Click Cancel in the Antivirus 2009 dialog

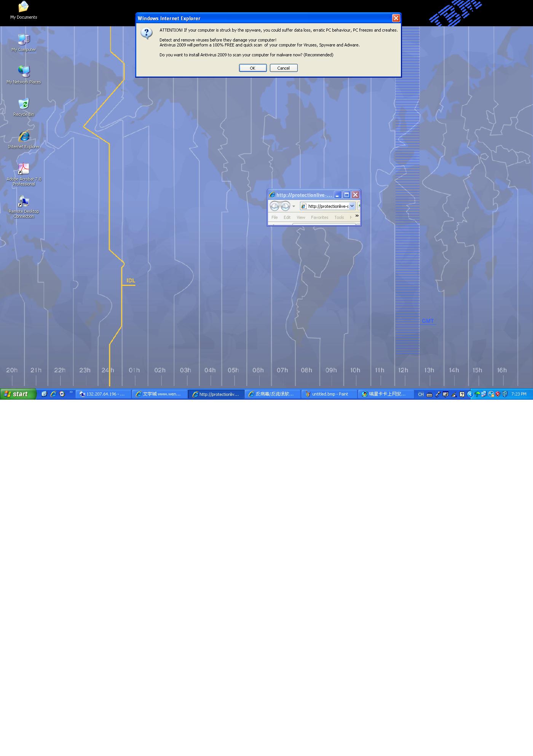click(x=284, y=68)
